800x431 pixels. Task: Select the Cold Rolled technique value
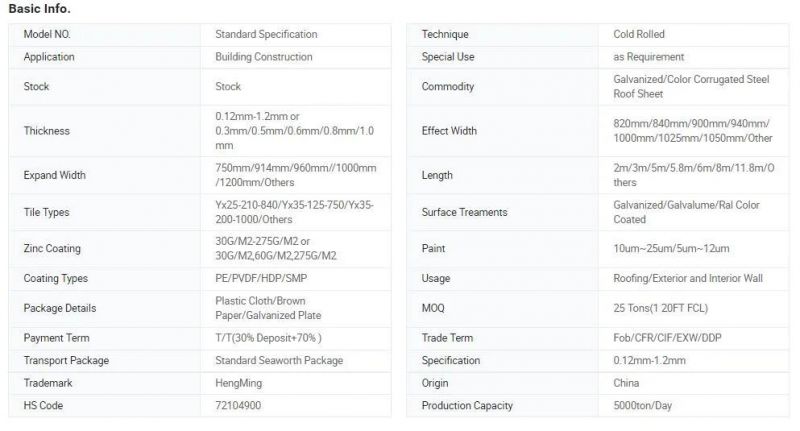coord(639,34)
